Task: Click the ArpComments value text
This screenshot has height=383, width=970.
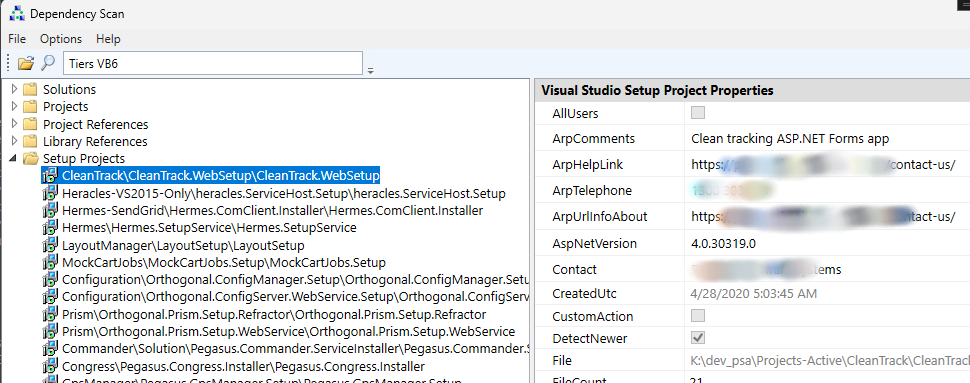Action: (790, 139)
